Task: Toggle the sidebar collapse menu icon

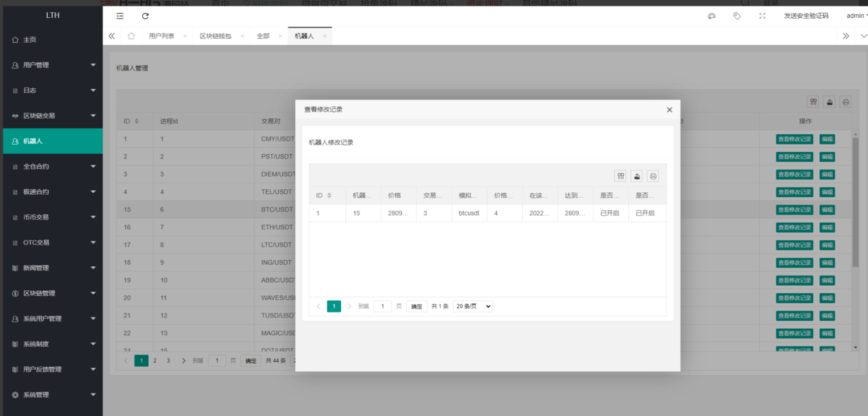Action: point(120,16)
